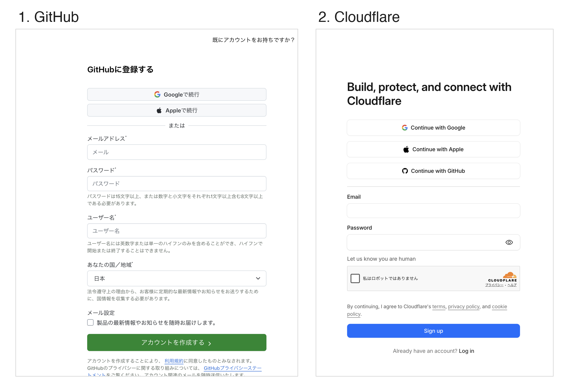
Task: Click the Build, protect, and connect heading
Action: [x=429, y=94]
